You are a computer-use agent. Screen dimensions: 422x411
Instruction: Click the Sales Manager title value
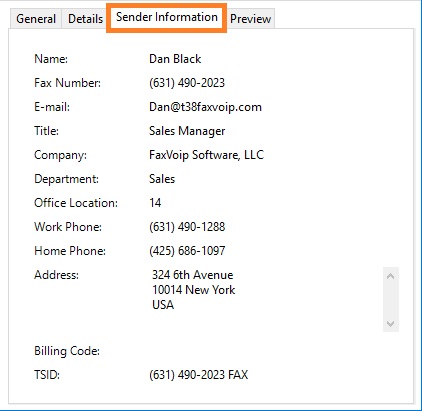tap(187, 131)
